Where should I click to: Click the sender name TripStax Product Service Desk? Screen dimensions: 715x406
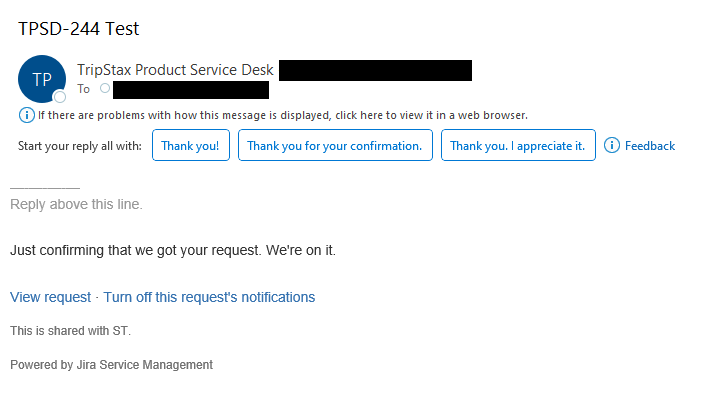tap(174, 71)
